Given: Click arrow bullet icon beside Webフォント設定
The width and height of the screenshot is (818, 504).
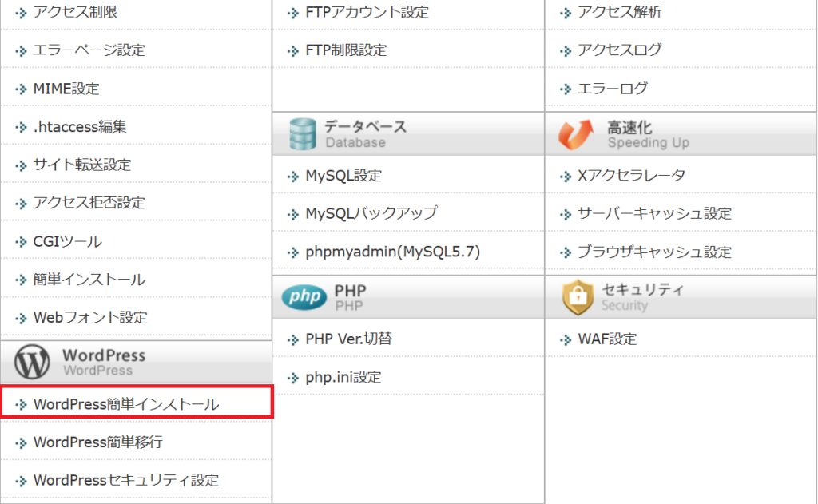Looking at the screenshot, I should click(21, 319).
